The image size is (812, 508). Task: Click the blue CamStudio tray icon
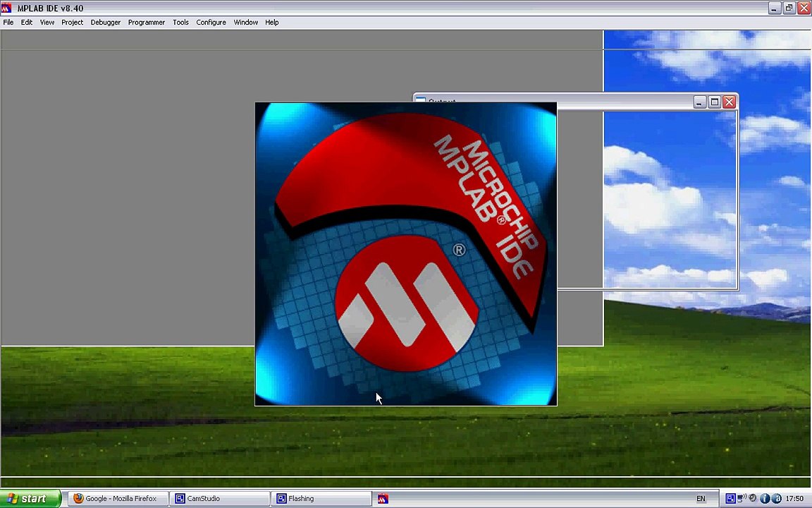(x=730, y=498)
